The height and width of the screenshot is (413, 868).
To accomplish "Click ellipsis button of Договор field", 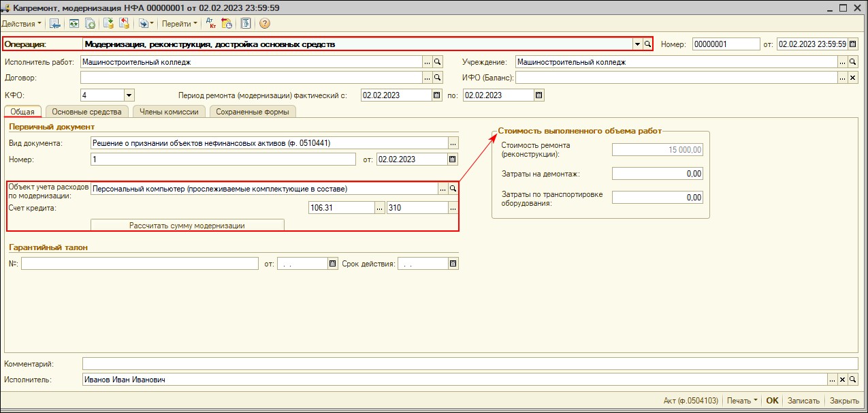I will (428, 78).
